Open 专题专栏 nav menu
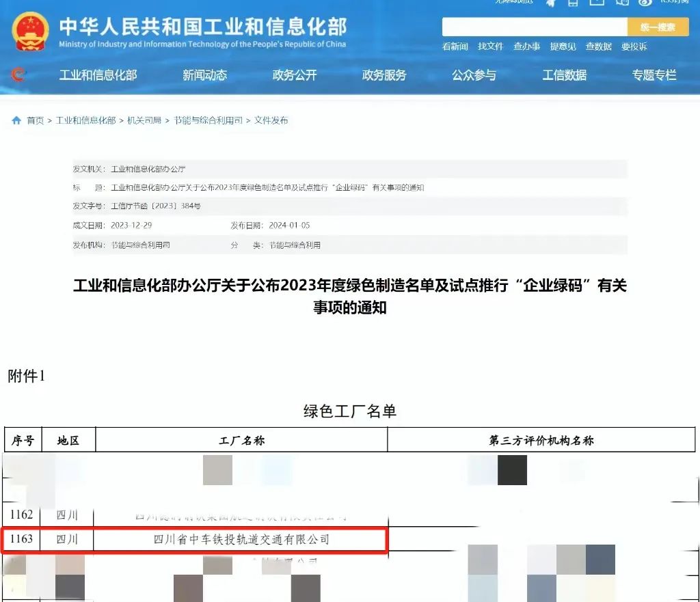 654,75
